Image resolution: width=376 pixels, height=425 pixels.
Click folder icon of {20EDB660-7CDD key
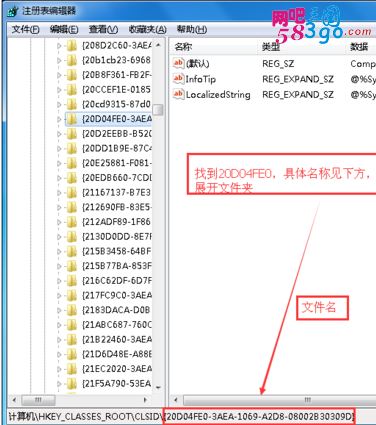click(71, 178)
